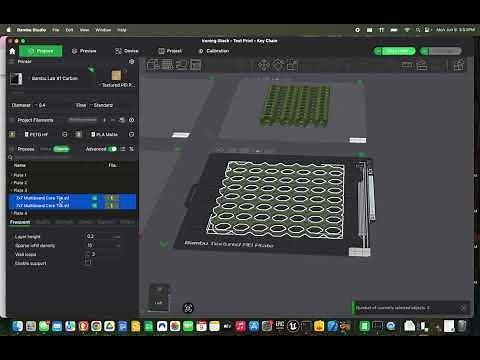Click PETG HF filament color swatch
This screenshot has height=360, width=480.
coord(12,134)
